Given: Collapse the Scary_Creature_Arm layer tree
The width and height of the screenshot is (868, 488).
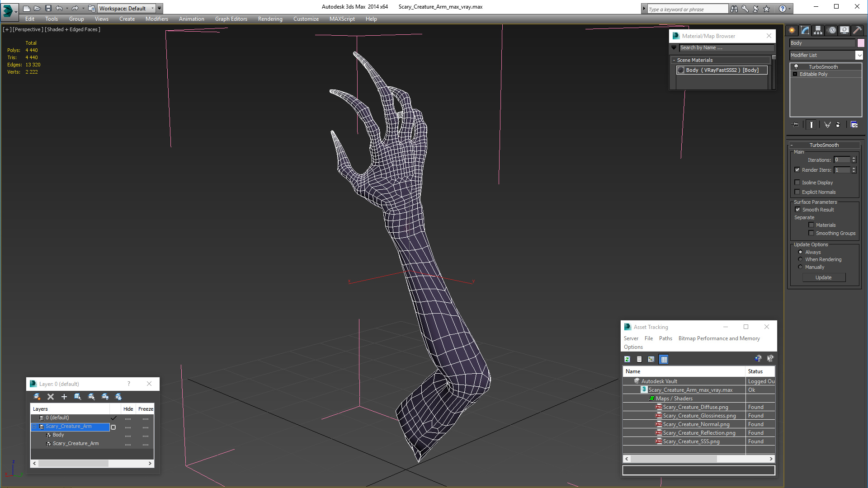Looking at the screenshot, I should (x=34, y=427).
